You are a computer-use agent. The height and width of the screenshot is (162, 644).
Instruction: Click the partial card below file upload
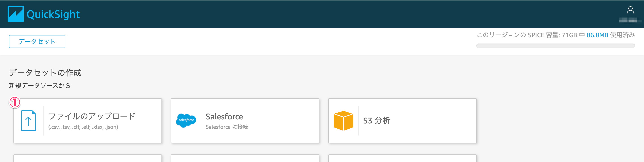pyautogui.click(x=87, y=158)
